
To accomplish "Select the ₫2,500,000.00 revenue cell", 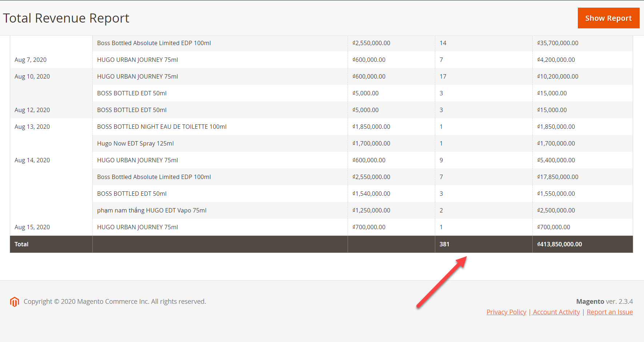I will click(x=556, y=210).
